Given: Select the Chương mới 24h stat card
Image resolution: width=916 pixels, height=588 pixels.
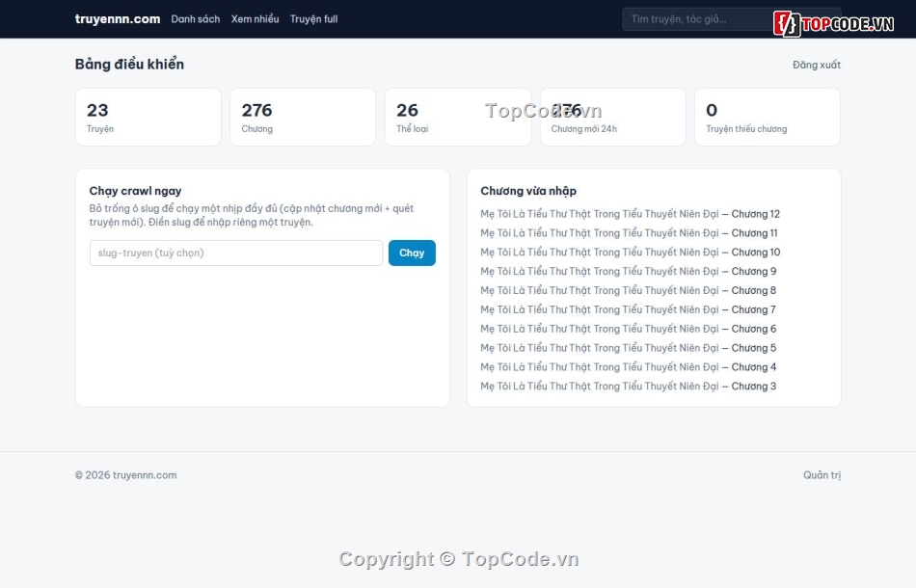Looking at the screenshot, I should coord(612,117).
